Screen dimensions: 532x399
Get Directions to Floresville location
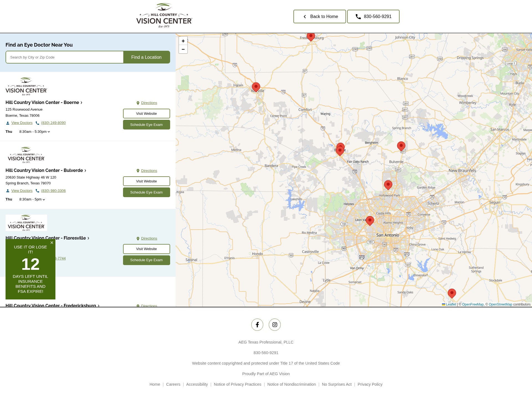(147, 238)
